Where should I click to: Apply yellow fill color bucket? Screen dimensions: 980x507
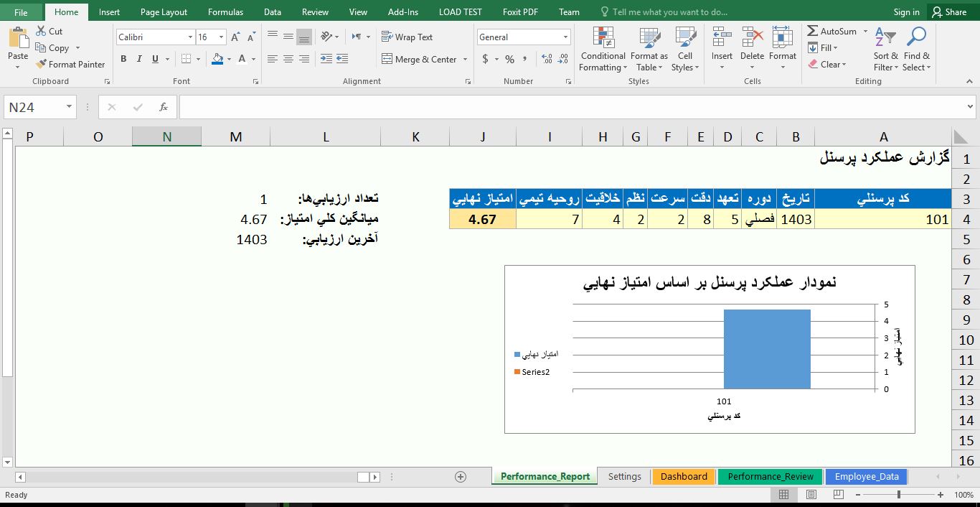click(217, 59)
